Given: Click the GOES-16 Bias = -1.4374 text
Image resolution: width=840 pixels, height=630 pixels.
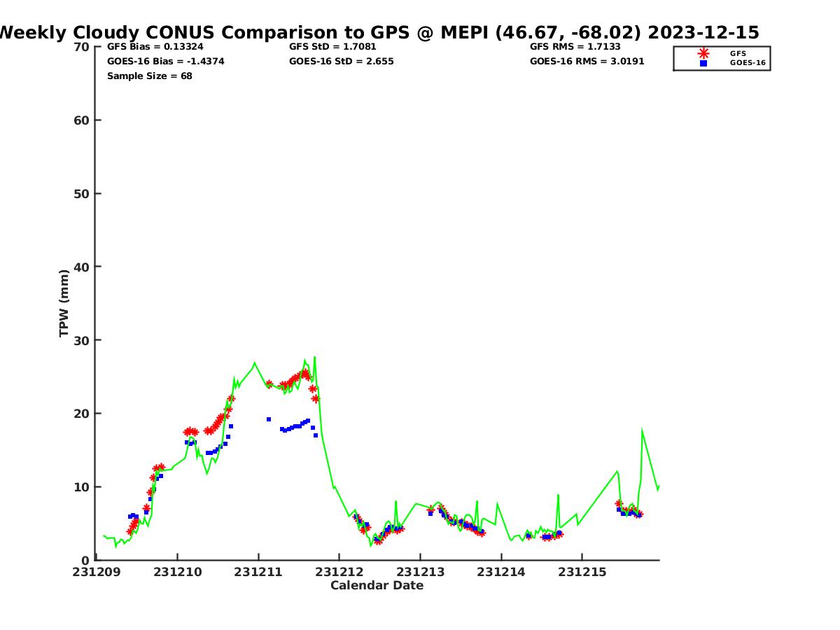Looking at the screenshot, I should [x=165, y=62].
